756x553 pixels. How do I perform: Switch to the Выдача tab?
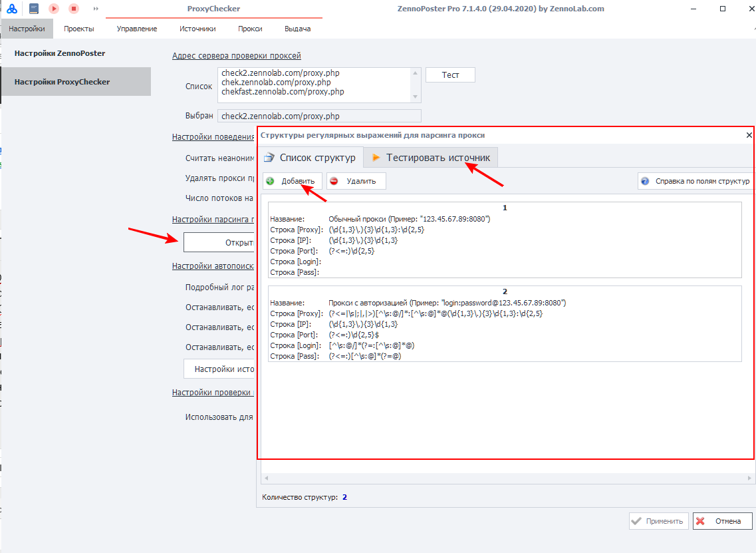point(297,29)
